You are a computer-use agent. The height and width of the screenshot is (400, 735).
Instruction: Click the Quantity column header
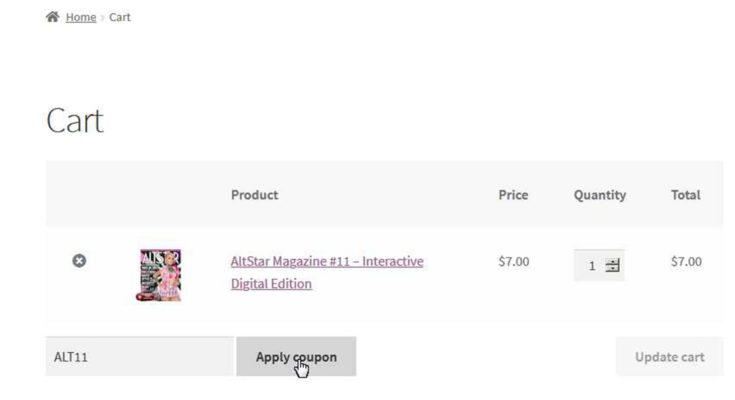click(x=599, y=195)
